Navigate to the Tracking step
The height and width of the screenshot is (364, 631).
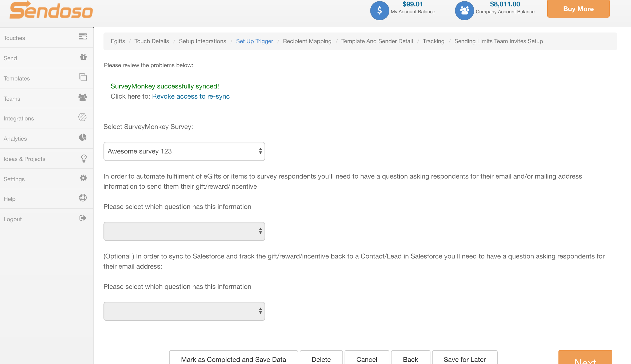(433, 41)
